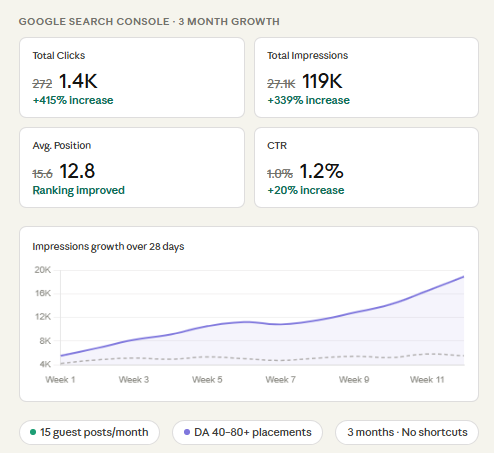This screenshot has height=453, width=494.
Task: Click the +339% increase label
Action: click(309, 100)
